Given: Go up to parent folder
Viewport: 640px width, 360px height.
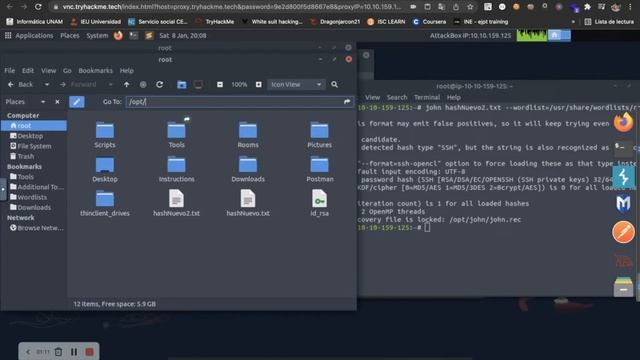Looking at the screenshot, I should (x=127, y=84).
